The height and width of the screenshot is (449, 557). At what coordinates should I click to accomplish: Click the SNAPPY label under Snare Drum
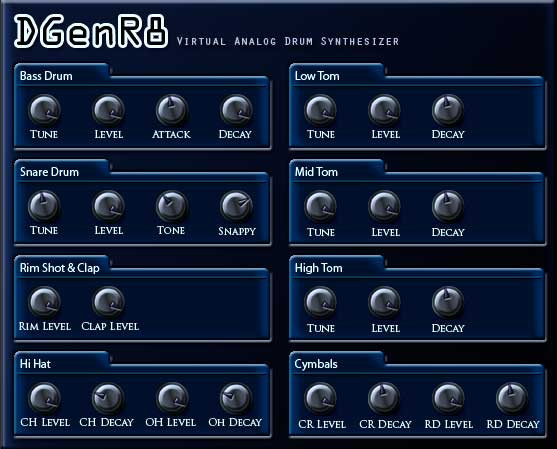pos(237,231)
